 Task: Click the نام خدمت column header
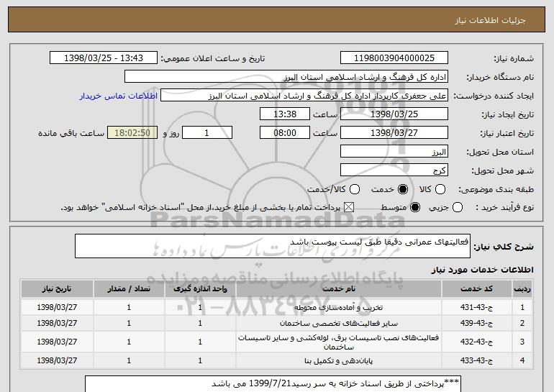click(x=338, y=289)
